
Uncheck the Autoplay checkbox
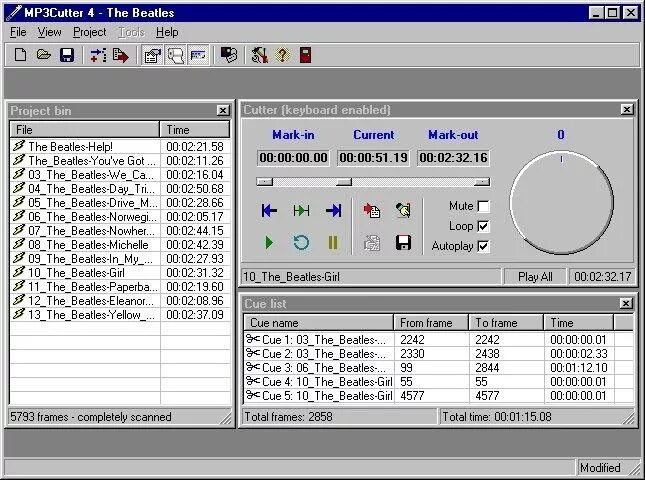tap(483, 246)
